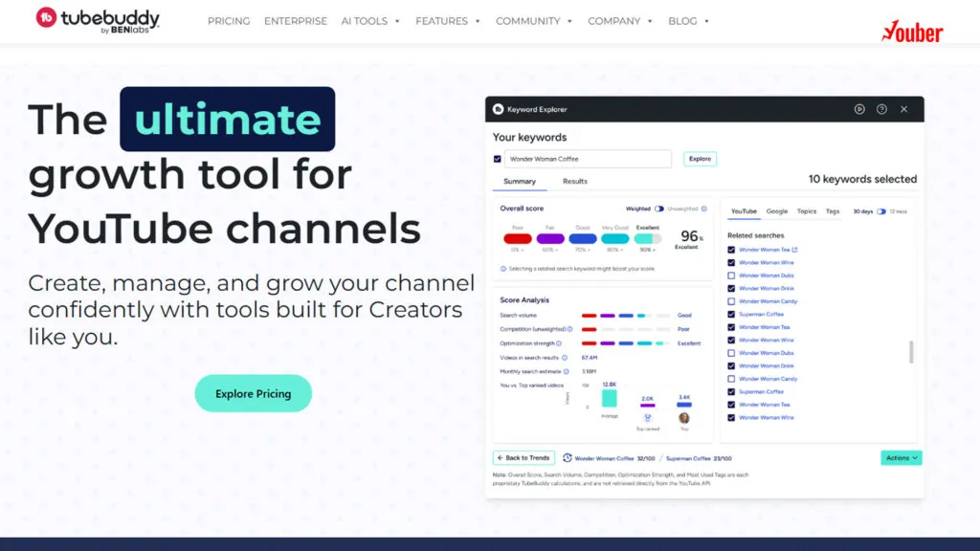Click the Back to Trends button
The height and width of the screenshot is (551, 980).
coord(523,458)
